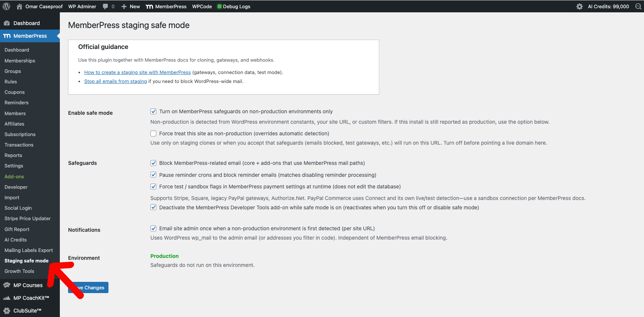Screen dimensions: 644x317
Task: Click the home icon beside Omar Caseproof
Action: point(19,6)
